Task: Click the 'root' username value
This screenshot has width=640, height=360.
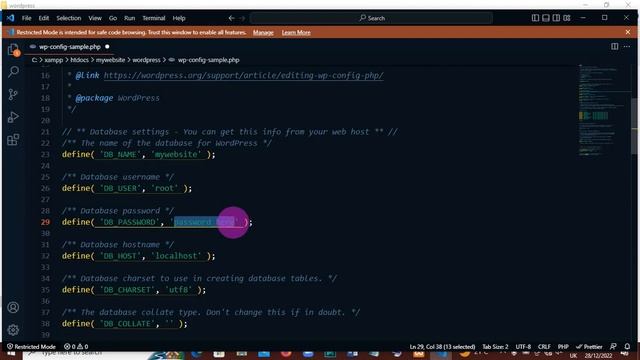Action: click(165, 188)
